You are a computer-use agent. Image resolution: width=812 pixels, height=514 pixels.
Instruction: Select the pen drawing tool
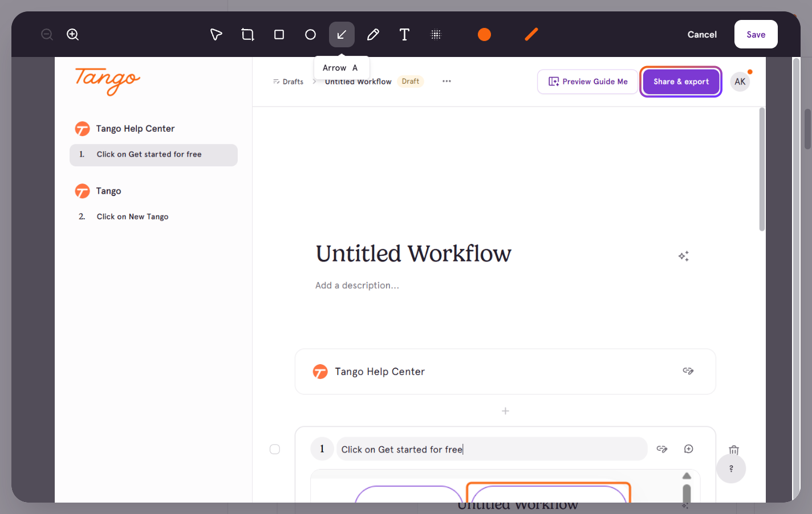click(x=373, y=35)
